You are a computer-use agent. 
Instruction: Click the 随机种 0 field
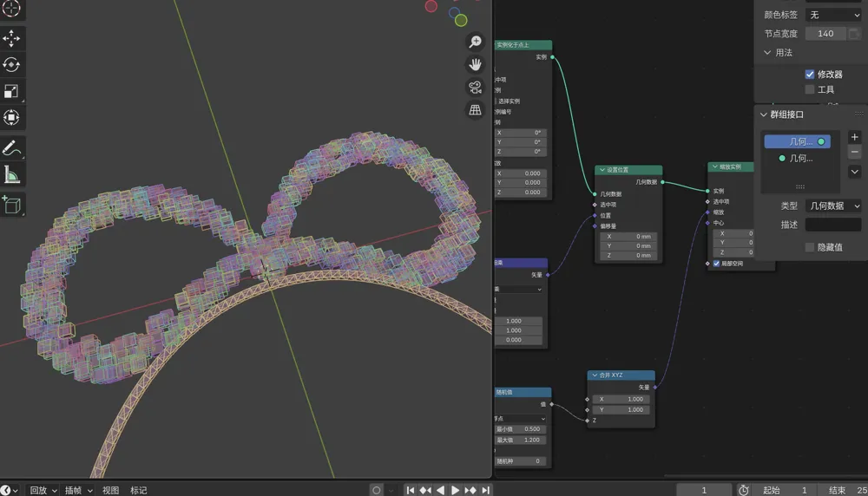coord(520,461)
